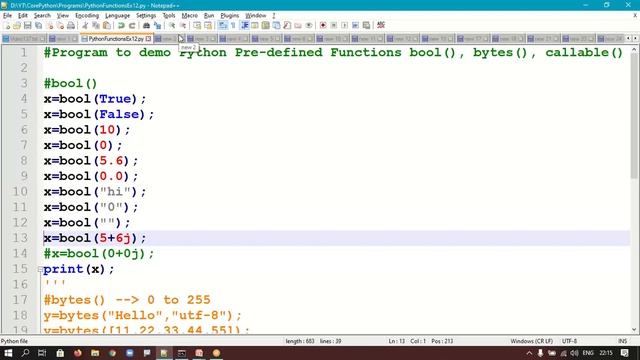Open the Encoding menu
This screenshot has height=360, width=640.
click(87, 16)
